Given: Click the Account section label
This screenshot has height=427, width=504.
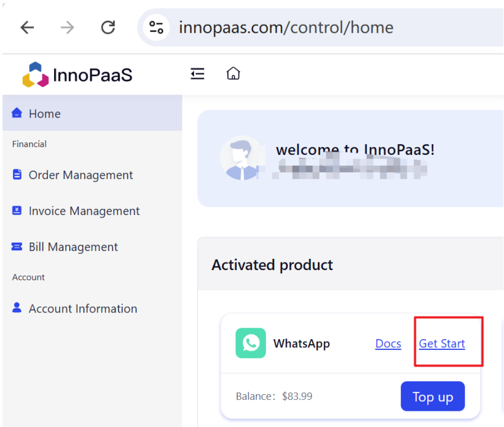Looking at the screenshot, I should pos(28,277).
